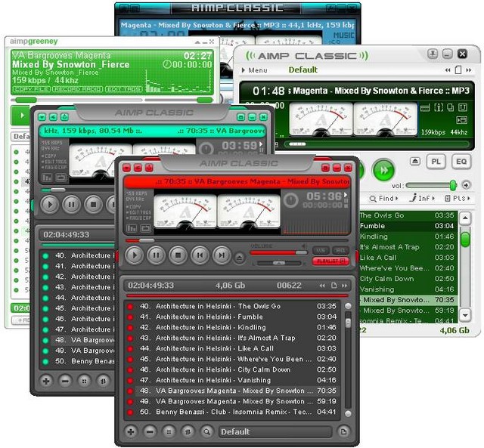Start playback in the red AIMP window
484x448 pixels.
[135, 255]
